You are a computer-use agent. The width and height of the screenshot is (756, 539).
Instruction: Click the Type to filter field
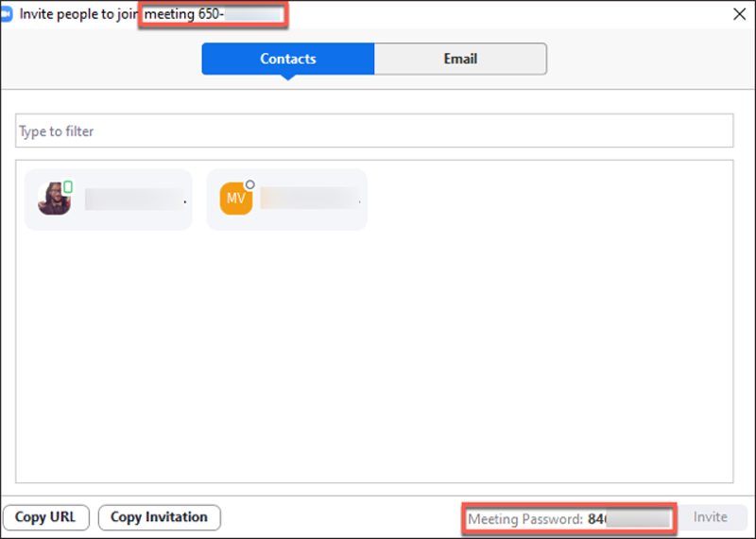[374, 130]
